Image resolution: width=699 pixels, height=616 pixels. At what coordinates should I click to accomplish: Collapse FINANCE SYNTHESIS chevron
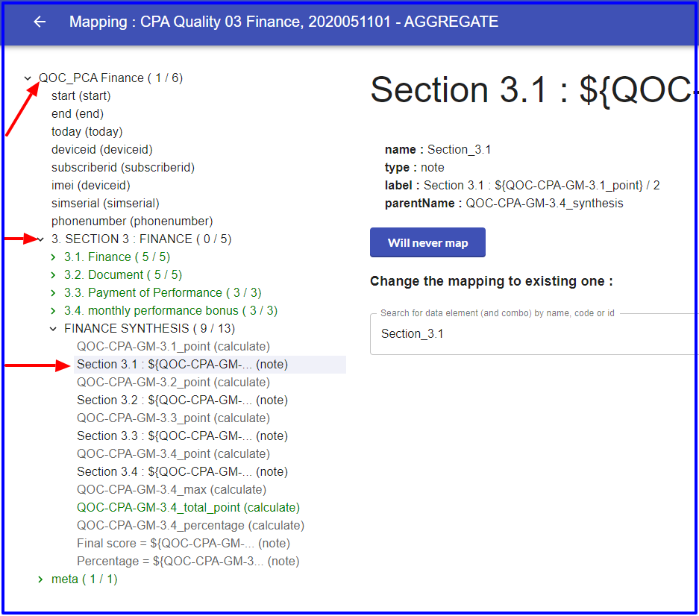click(x=53, y=329)
